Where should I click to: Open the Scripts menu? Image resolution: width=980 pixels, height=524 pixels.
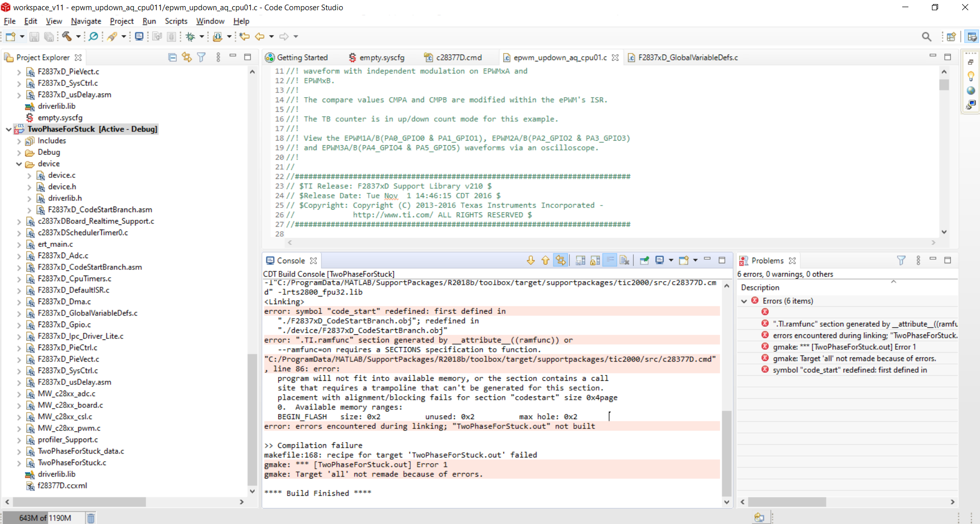[x=176, y=21]
